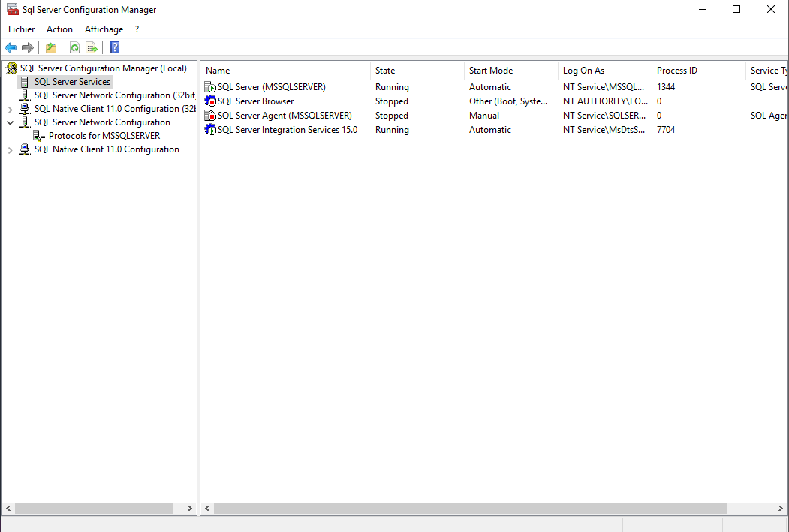Click the process ID 1344 cell
The image size is (789, 532).
pos(666,87)
